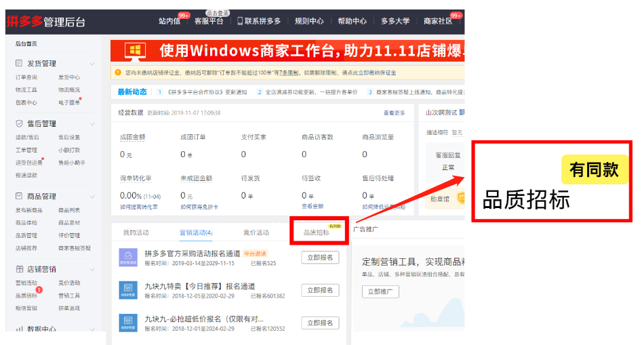
Task: Open 商品列表 in the sidebar
Action: [69, 210]
